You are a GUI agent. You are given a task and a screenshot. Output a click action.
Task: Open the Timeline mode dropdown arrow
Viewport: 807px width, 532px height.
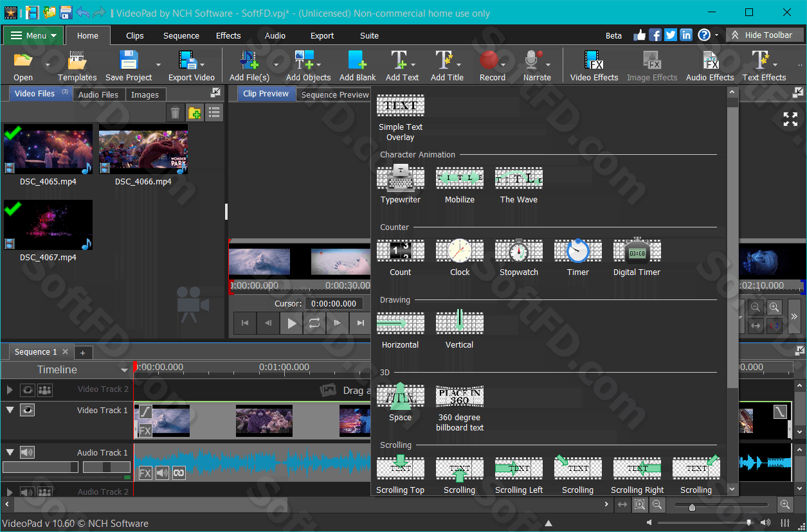pyautogui.click(x=124, y=370)
